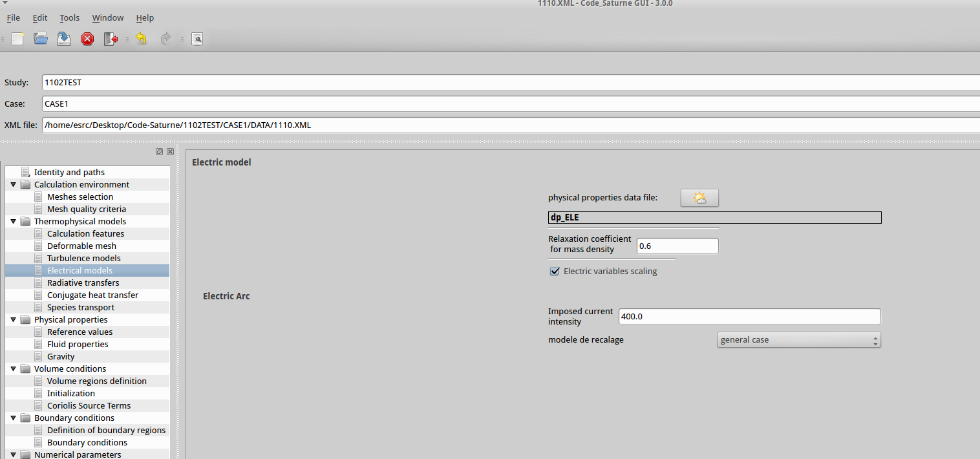This screenshot has height=459, width=980.
Task: Select Turbulence models in the tree
Action: coord(83,259)
